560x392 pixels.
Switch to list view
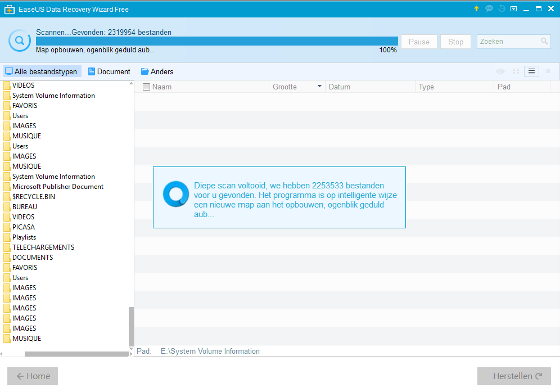(531, 71)
